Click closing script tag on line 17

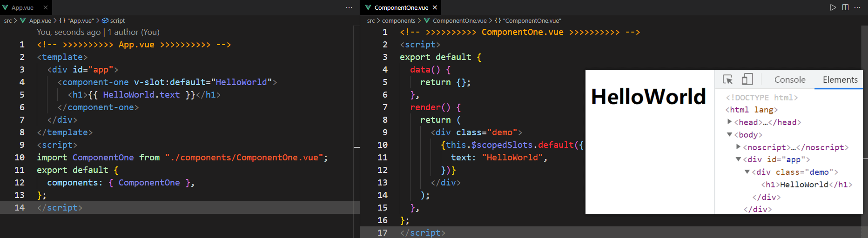[x=423, y=233]
